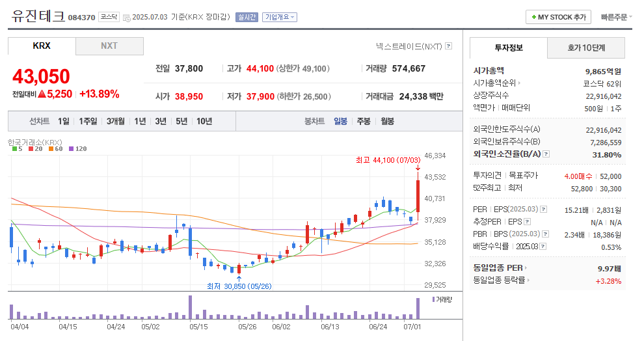Click the green 5-day moving average swatch

click(14, 149)
